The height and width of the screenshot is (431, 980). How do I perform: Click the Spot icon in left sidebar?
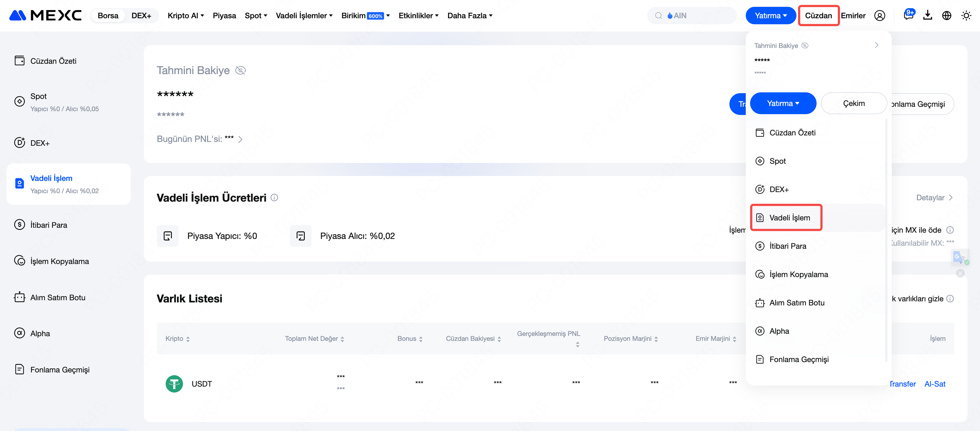[x=19, y=101]
